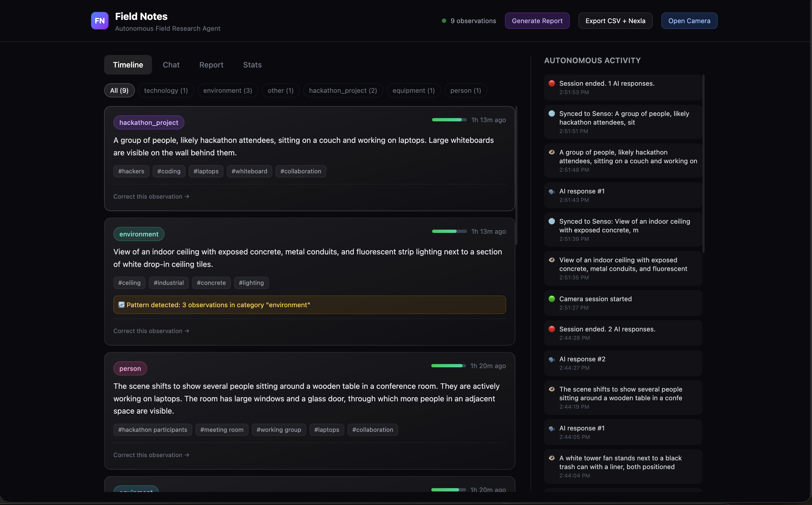Click the red Session ended 2:51:53 icon
The width and height of the screenshot is (812, 505).
click(x=552, y=84)
